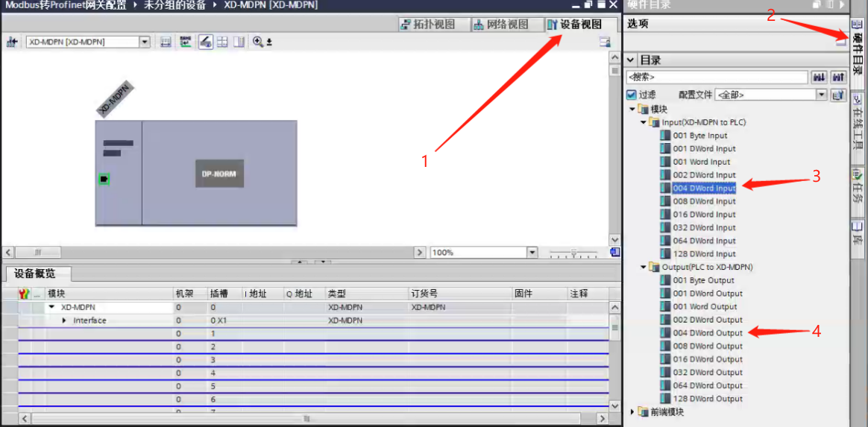Open the 硬件目录 side tab
Image resolution: width=868 pixels, height=427 pixels.
857,53
